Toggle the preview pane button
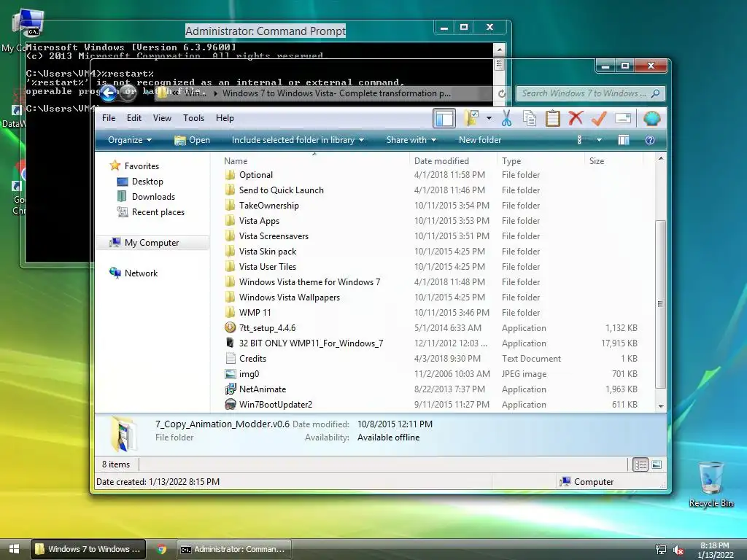747x560 pixels. click(x=624, y=140)
